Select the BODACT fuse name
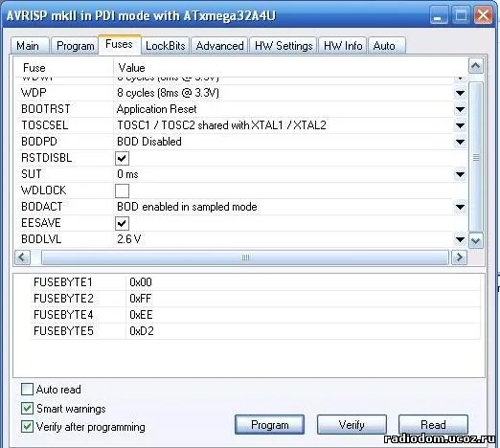Viewport: 500px width, 448px height. (42, 207)
